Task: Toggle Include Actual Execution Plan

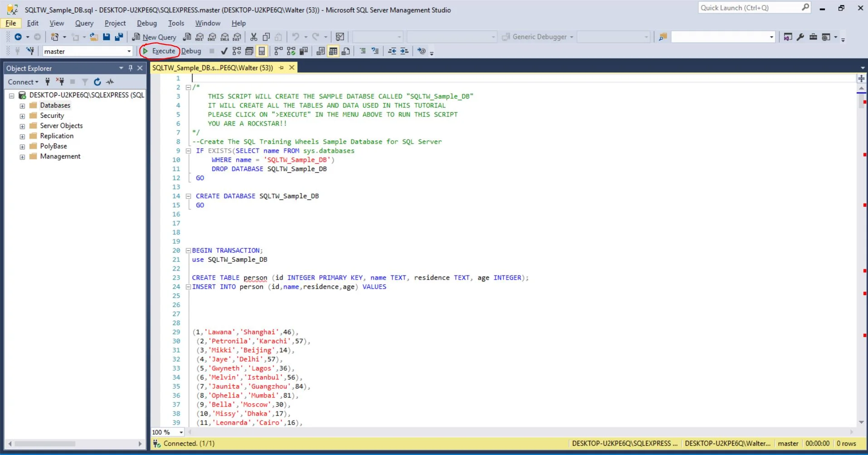Action: click(278, 51)
